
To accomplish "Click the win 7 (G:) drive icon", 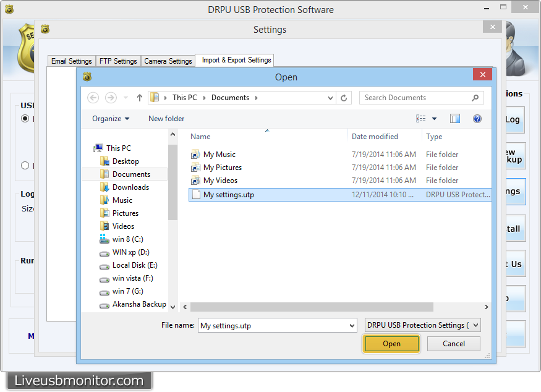I will (x=104, y=292).
